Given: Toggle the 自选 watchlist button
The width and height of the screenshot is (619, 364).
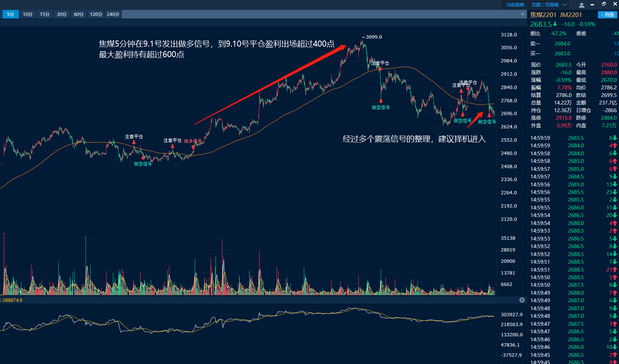Looking at the screenshot, I should pos(607,15).
